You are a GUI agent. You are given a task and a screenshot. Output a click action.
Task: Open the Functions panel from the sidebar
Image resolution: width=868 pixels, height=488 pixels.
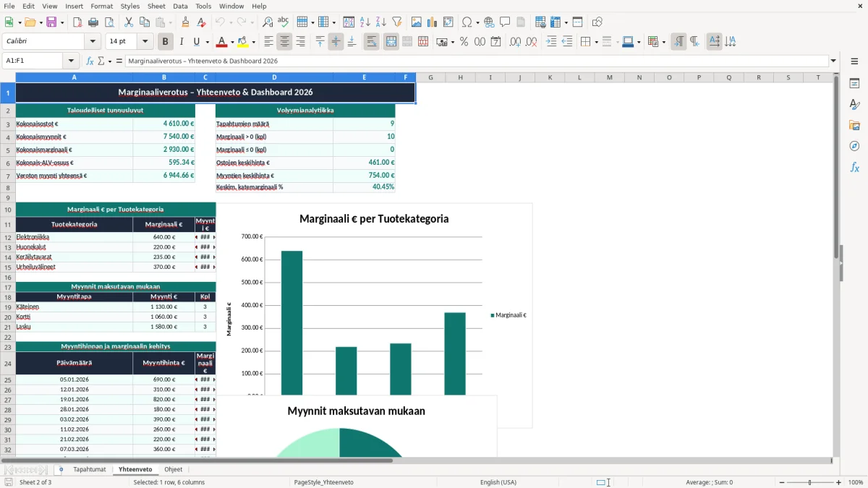tap(854, 167)
